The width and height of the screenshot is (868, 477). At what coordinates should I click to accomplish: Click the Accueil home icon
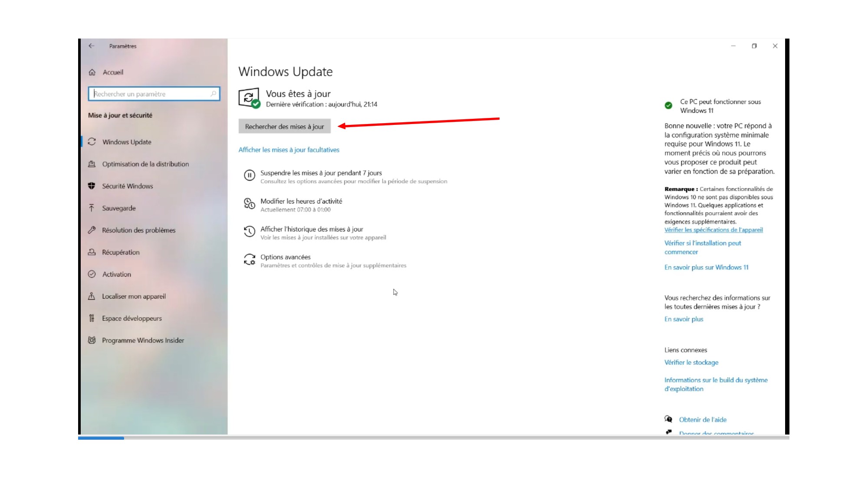click(x=92, y=72)
